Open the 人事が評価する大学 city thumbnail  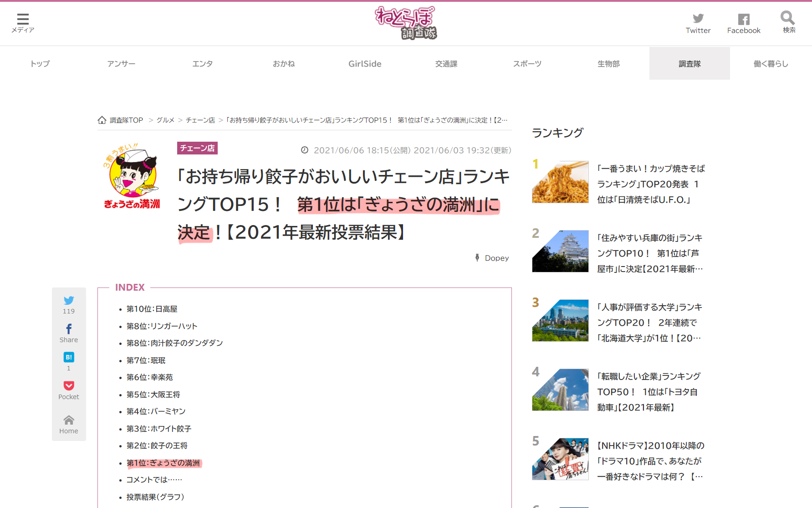[x=560, y=320]
